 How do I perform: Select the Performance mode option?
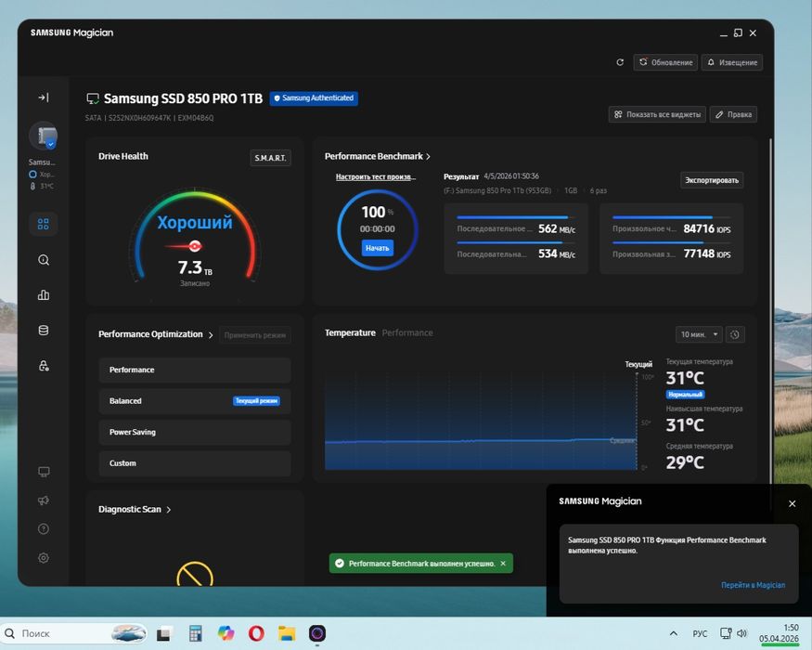click(195, 370)
